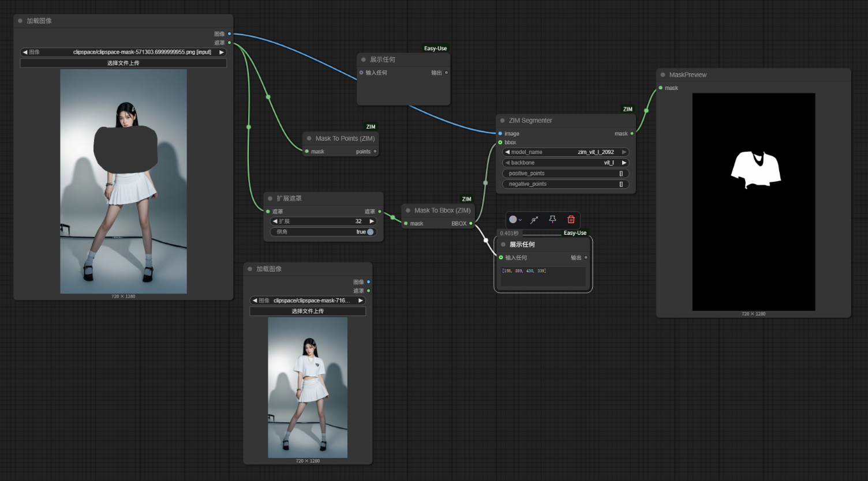Image resolution: width=868 pixels, height=481 pixels.
Task: Click the image input port on ZIM Segmenter
Action: point(500,133)
